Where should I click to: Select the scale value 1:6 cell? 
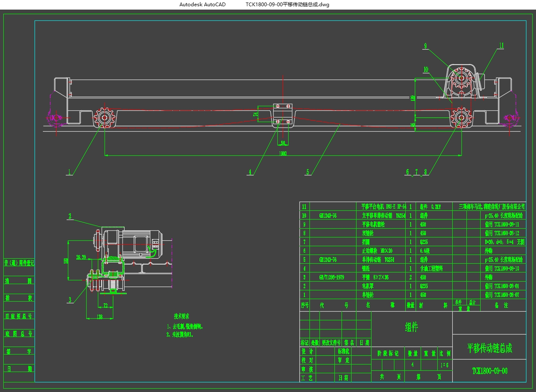pos(445,364)
